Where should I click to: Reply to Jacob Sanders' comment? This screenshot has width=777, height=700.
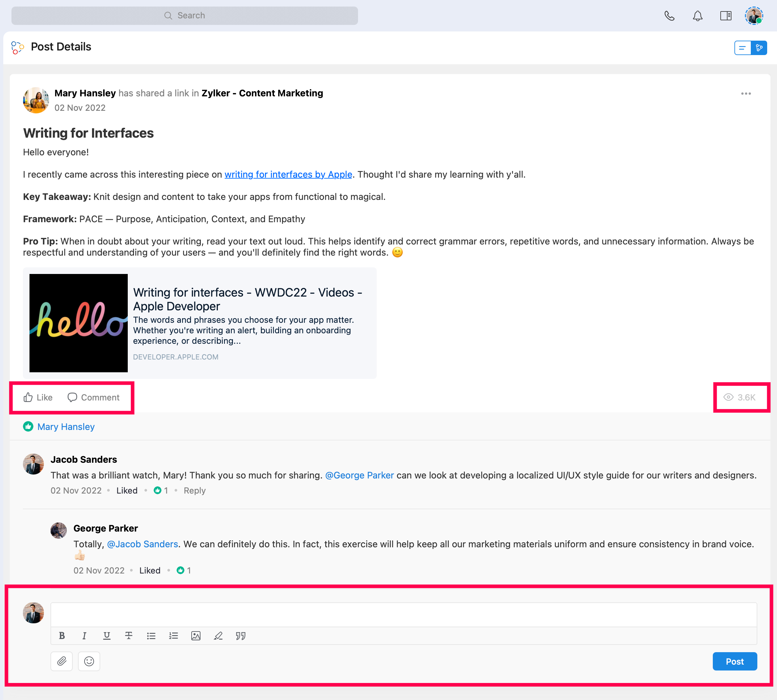click(x=195, y=491)
